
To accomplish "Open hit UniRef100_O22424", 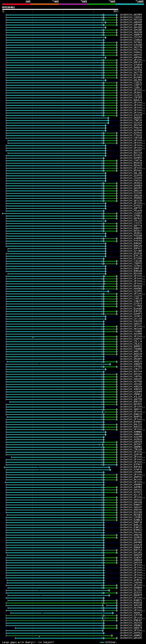I will coord(131,123).
